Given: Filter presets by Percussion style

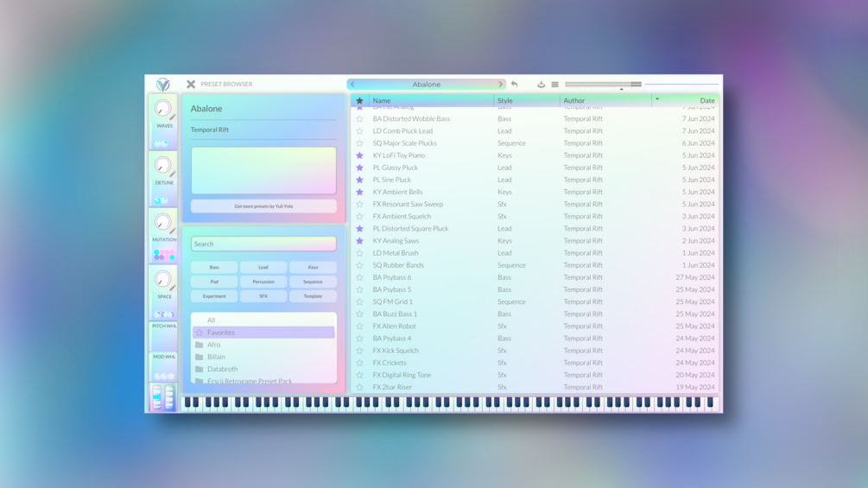Looking at the screenshot, I should pyautogui.click(x=263, y=282).
